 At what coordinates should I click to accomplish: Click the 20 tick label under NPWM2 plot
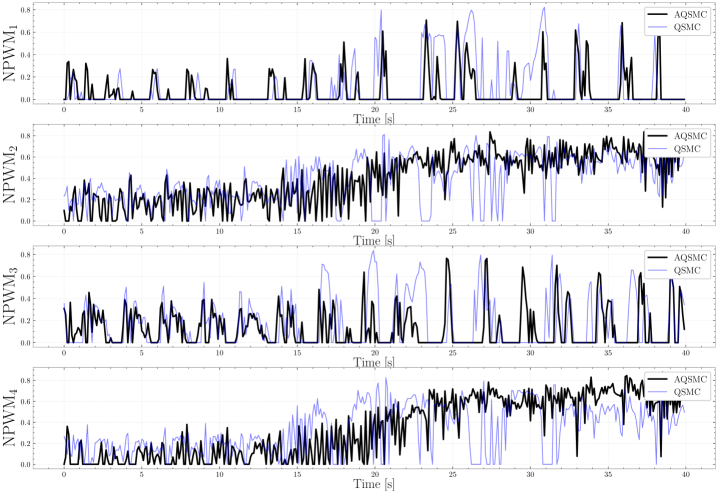(375, 231)
